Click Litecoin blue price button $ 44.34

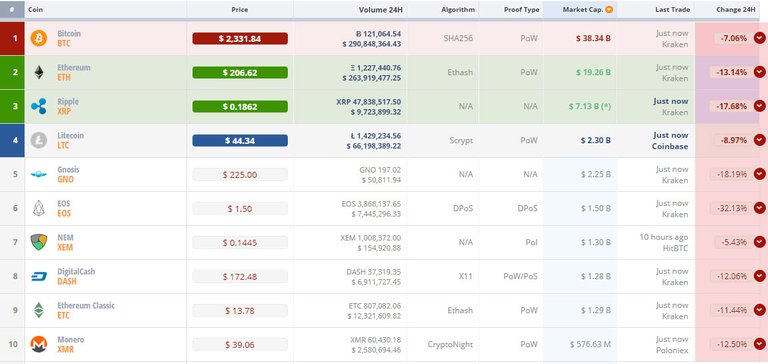[x=240, y=141]
